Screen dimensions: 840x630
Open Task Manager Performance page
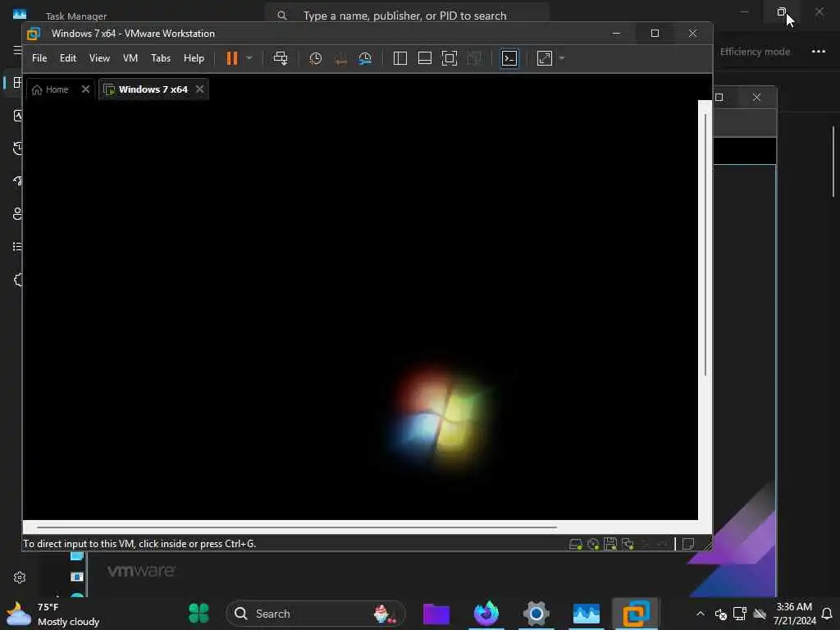point(18,115)
